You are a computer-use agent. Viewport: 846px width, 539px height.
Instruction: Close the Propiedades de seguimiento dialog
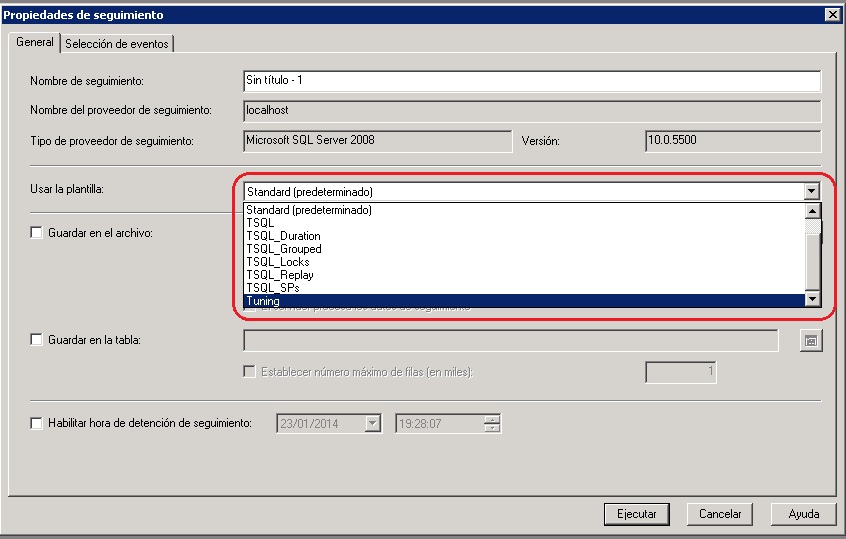833,15
